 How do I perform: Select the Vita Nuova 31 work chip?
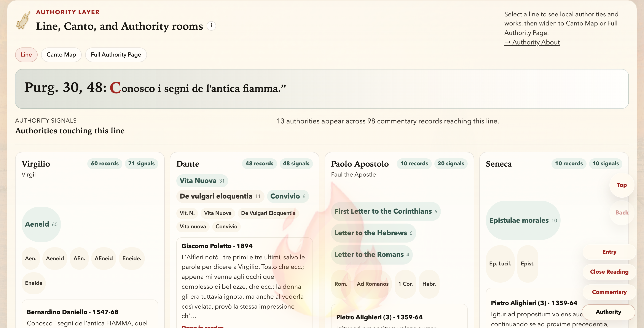point(202,181)
